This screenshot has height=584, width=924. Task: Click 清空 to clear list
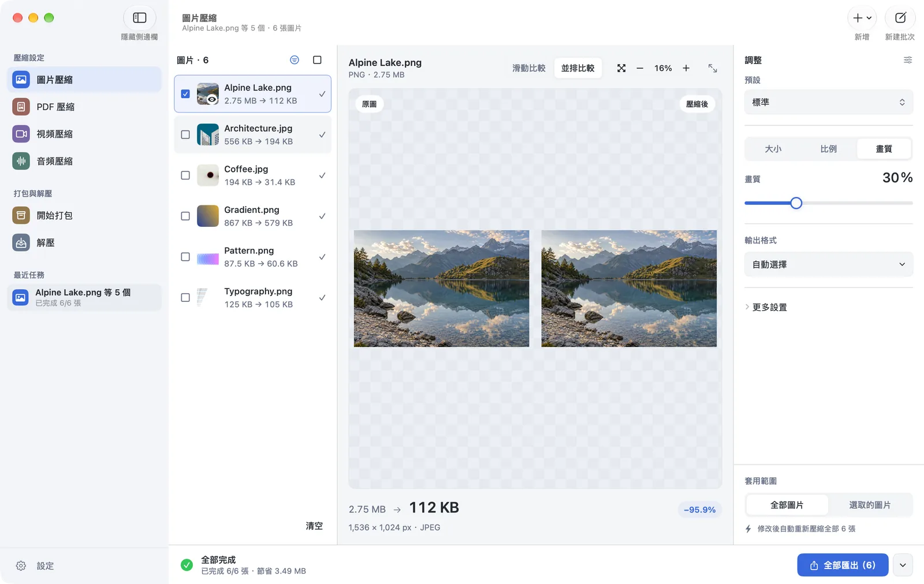pyautogui.click(x=314, y=526)
